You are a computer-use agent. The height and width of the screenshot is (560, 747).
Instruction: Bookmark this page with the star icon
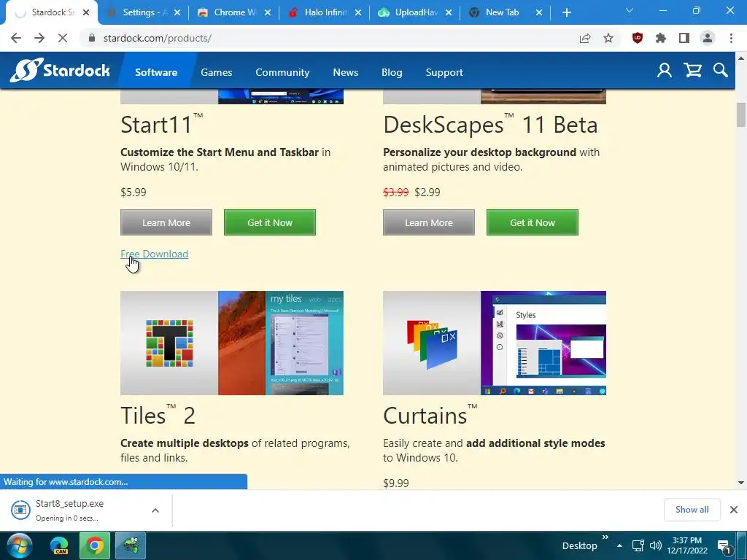pyautogui.click(x=608, y=38)
